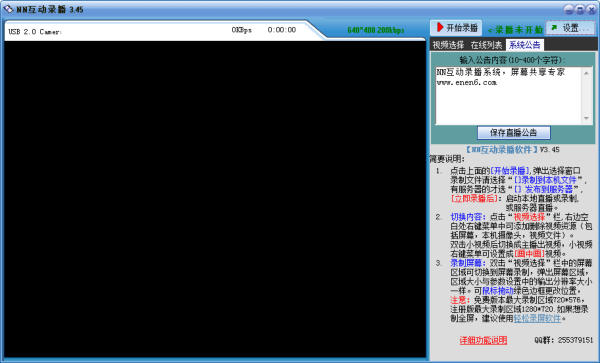This screenshot has width=600, height=363.
Task: Click the black video preview area
Action: click(215, 199)
